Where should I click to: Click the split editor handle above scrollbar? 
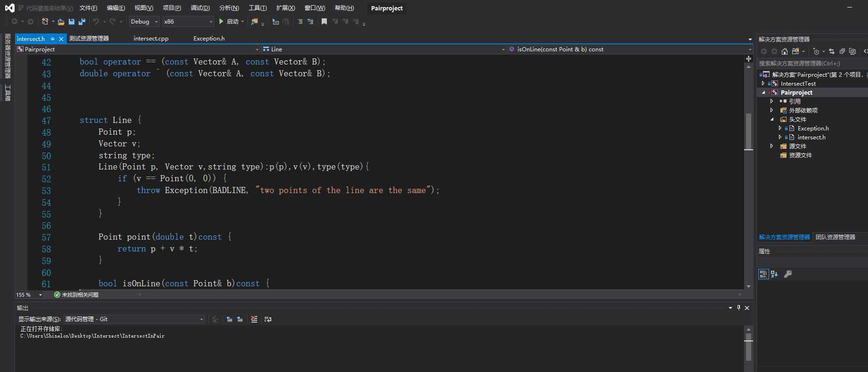[x=748, y=59]
